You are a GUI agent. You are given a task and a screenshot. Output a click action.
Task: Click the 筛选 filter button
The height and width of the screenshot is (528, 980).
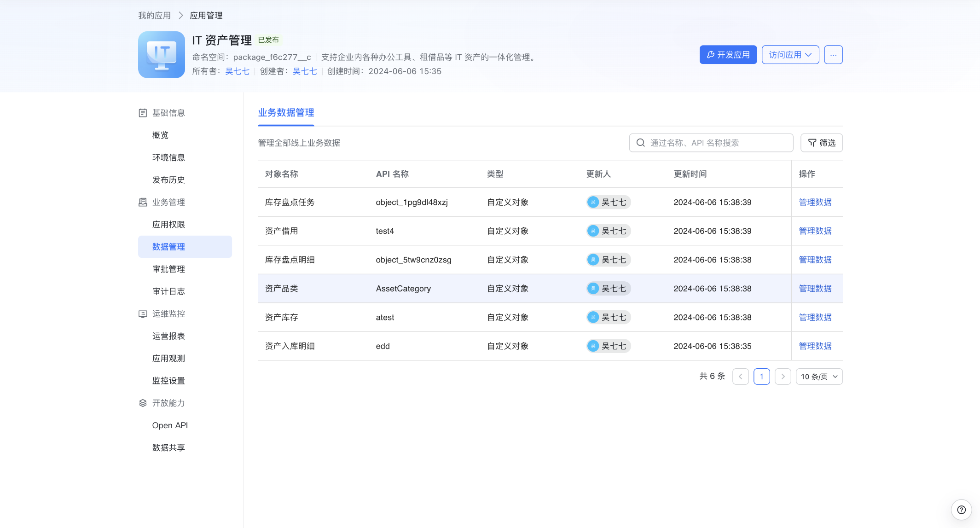[822, 143]
